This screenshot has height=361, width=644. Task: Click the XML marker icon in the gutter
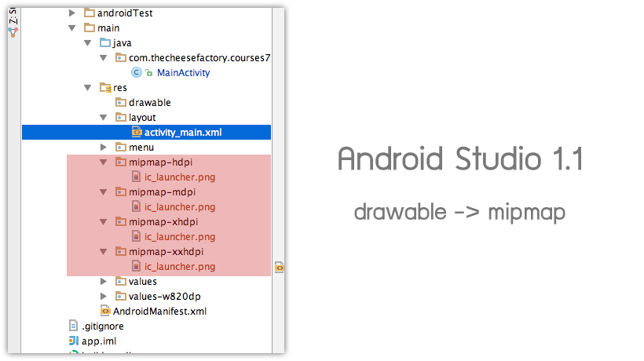point(279,268)
